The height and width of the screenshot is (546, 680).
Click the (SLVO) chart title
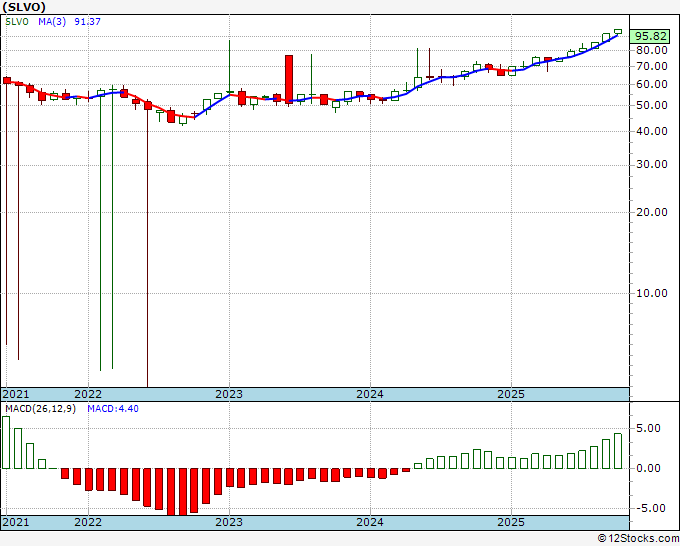24,7
